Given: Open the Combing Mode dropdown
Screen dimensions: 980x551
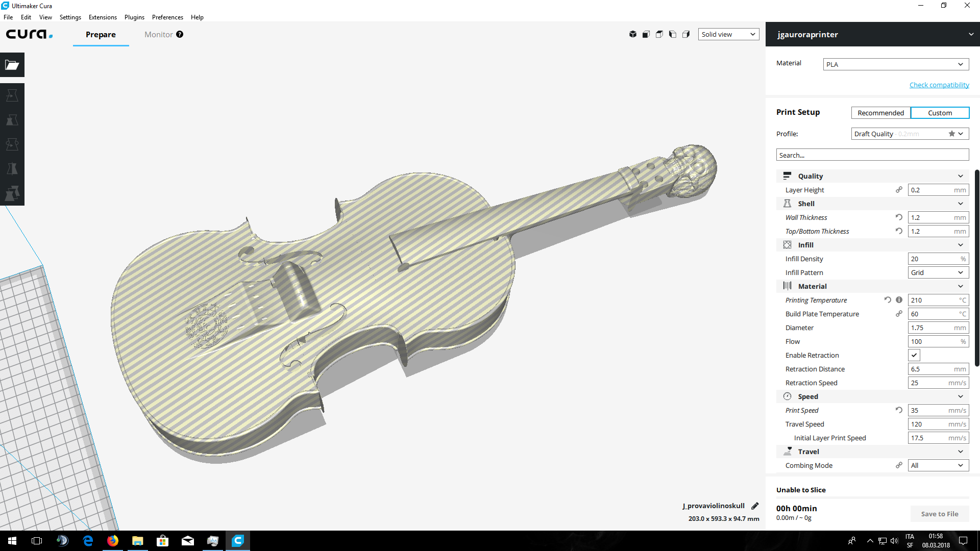Looking at the screenshot, I should 938,465.
